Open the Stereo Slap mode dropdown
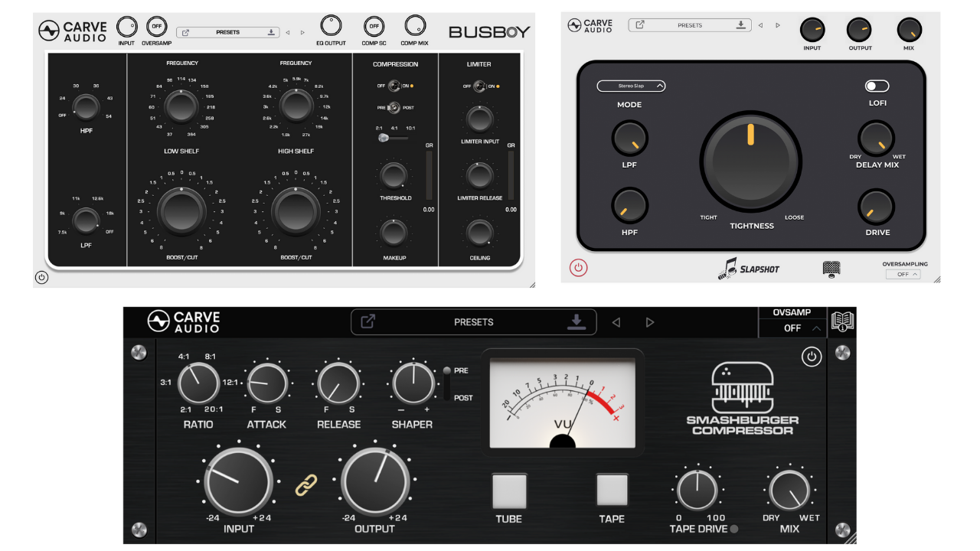 click(x=631, y=86)
